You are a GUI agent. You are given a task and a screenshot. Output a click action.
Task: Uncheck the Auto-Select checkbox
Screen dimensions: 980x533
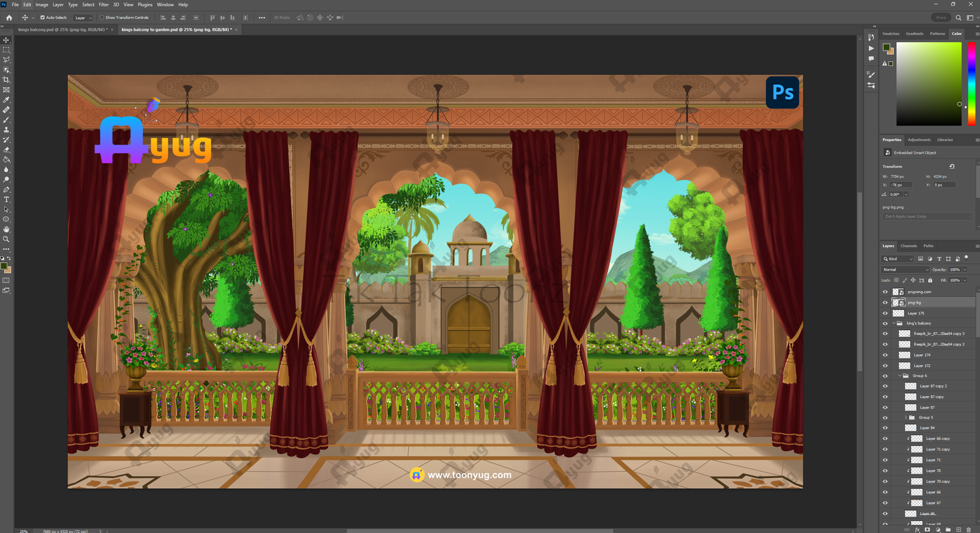(x=42, y=18)
